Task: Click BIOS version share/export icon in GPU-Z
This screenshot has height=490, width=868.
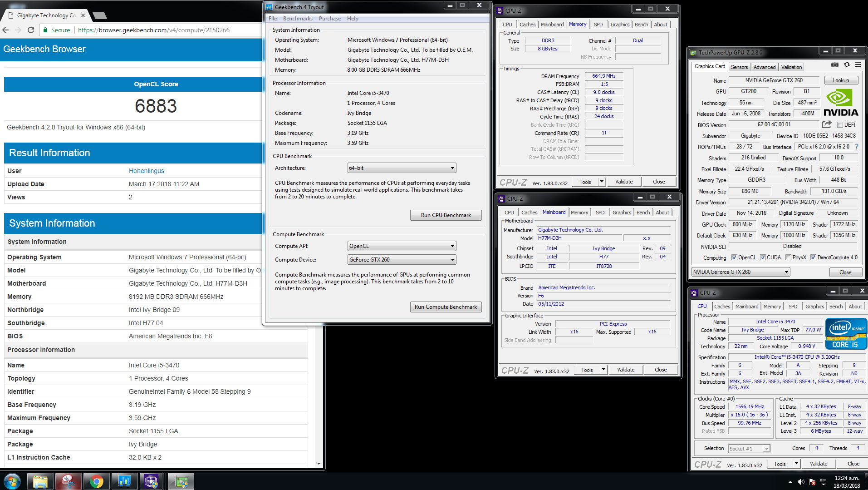Action: pyautogui.click(x=827, y=124)
